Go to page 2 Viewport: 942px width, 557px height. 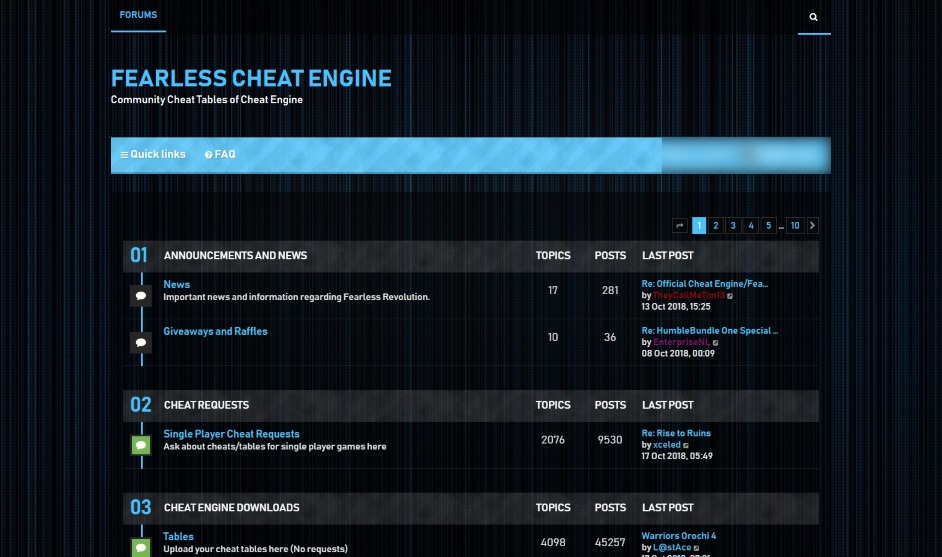point(716,225)
